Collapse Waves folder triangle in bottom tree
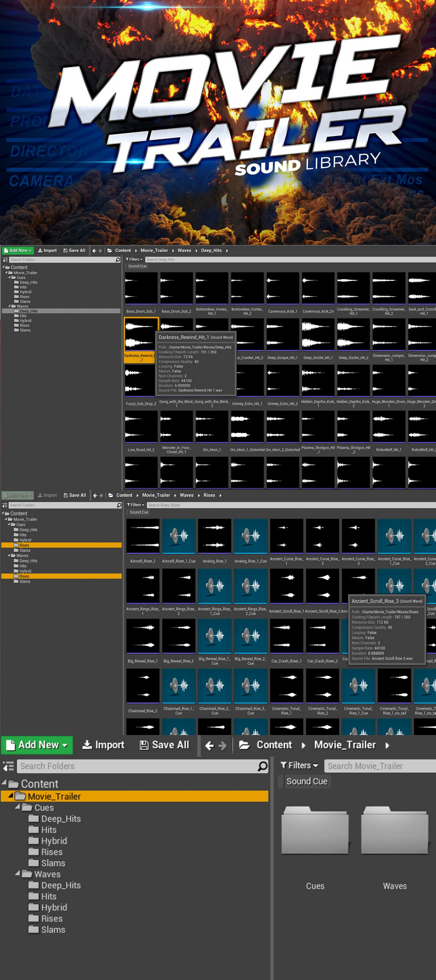436x980 pixels. [x=17, y=874]
